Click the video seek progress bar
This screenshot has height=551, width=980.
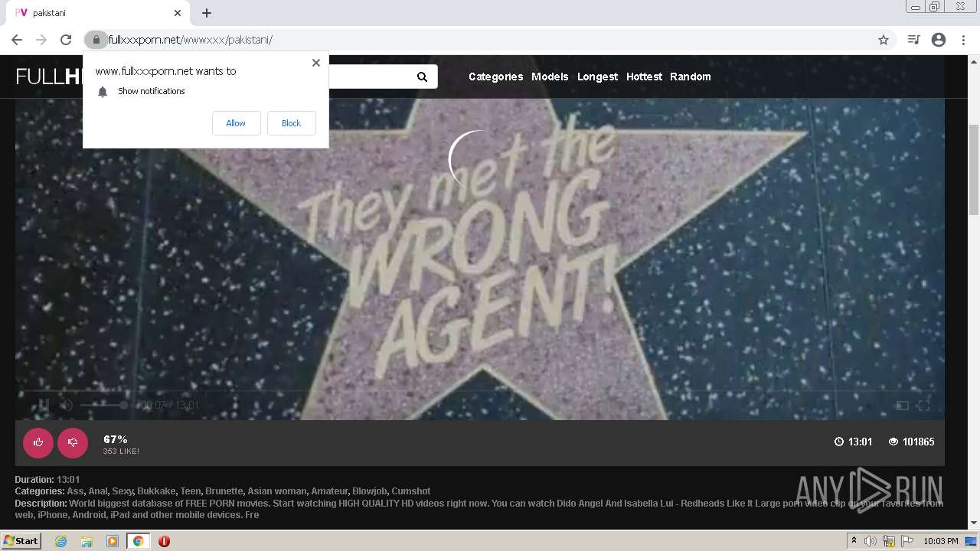coord(479,391)
